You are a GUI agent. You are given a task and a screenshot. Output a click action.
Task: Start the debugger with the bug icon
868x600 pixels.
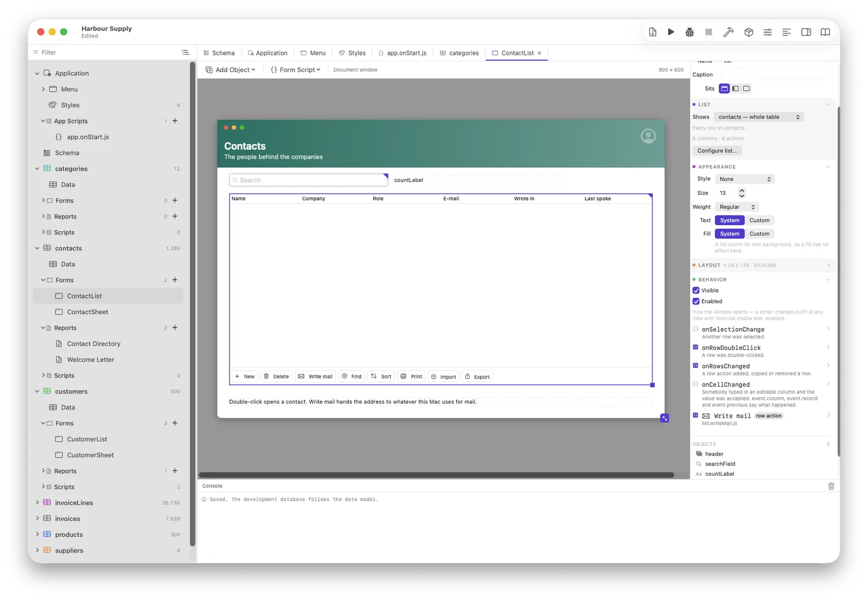pos(690,32)
